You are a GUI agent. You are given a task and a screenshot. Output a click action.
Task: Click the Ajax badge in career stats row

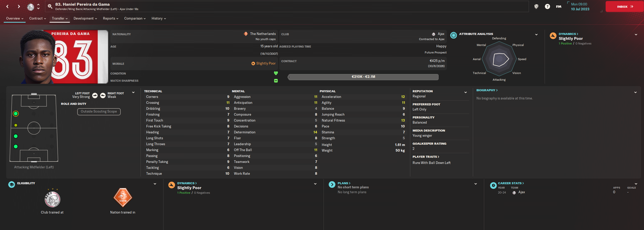[x=514, y=192]
